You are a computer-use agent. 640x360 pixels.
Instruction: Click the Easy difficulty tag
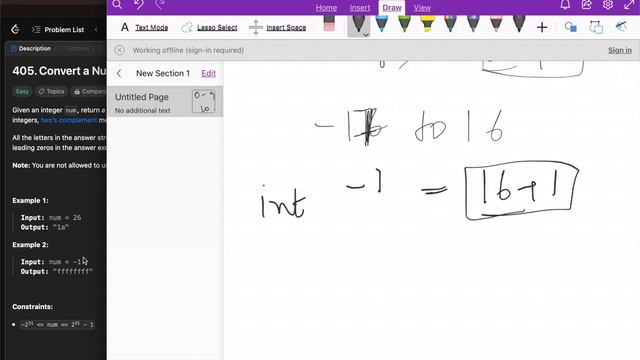click(22, 91)
